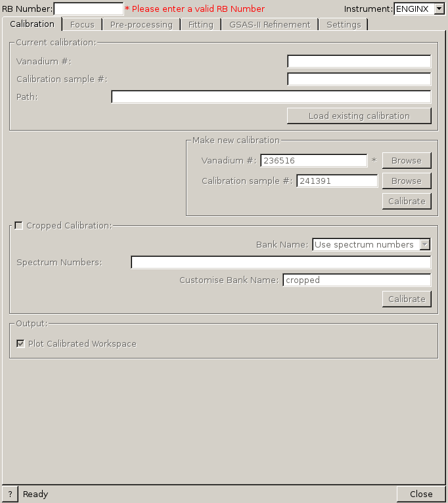Click the RB Number input field
The height and width of the screenshot is (503, 448).
[88, 9]
